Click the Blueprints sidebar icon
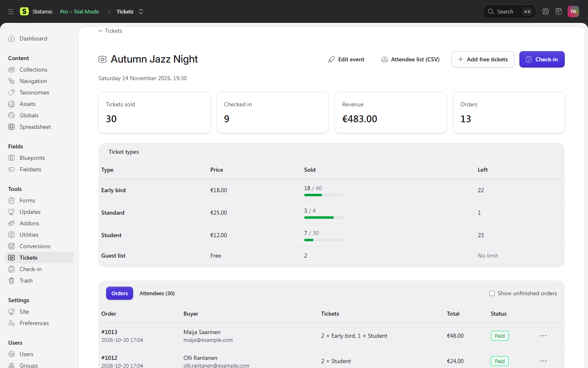 [11, 158]
